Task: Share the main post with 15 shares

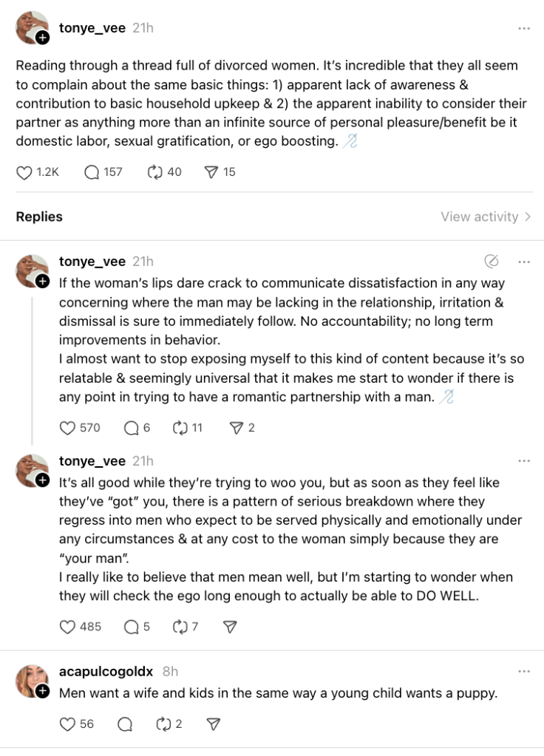Action: pyautogui.click(x=211, y=172)
